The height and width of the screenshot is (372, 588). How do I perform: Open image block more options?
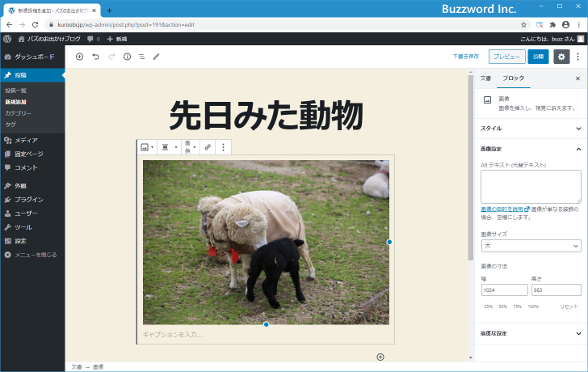[223, 147]
